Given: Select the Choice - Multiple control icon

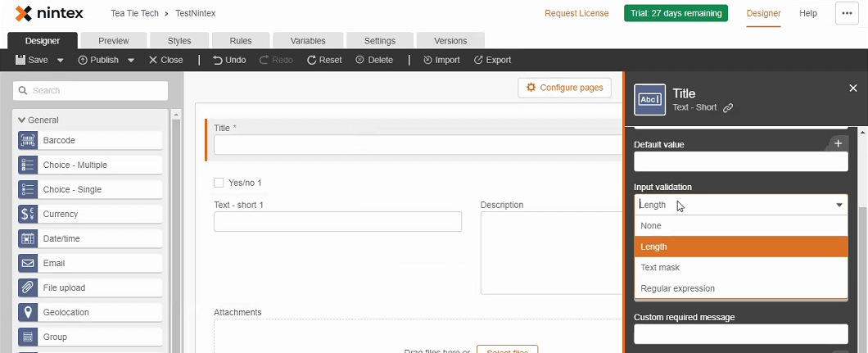Looking at the screenshot, I should [28, 165].
